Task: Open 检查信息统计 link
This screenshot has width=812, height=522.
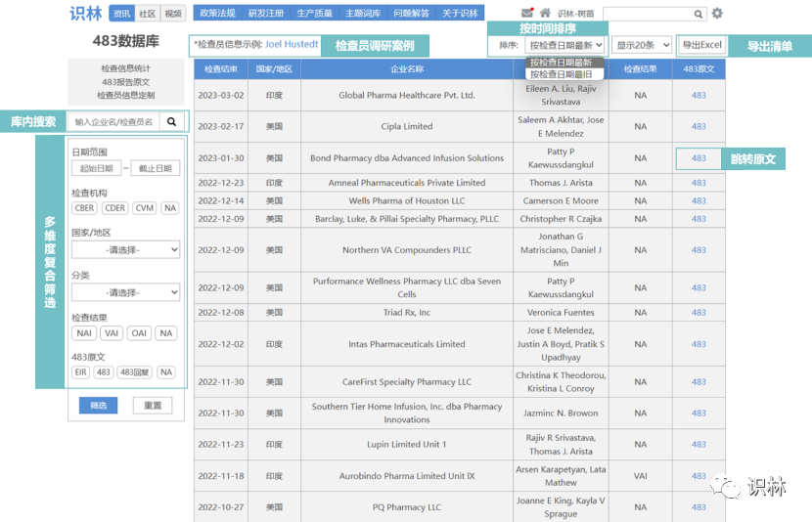Action: (126, 68)
